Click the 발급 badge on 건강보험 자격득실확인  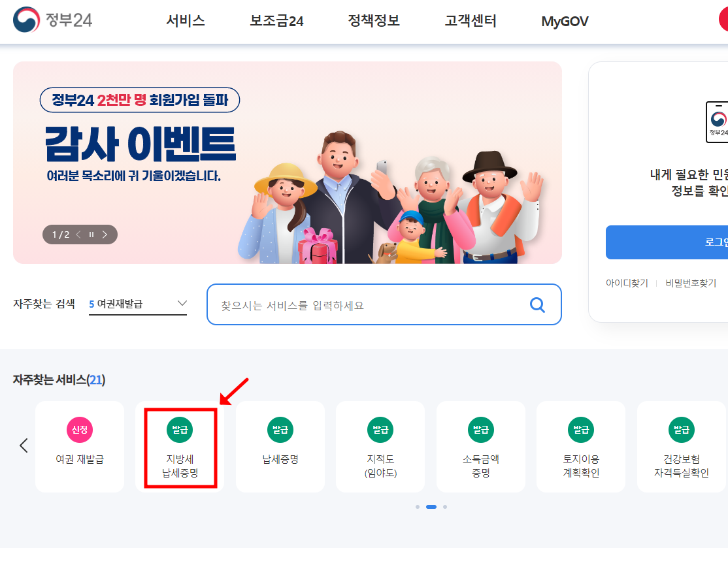(x=682, y=430)
